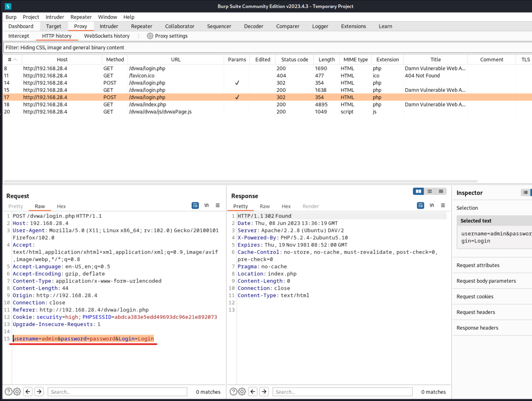Toggle line wrap icon in Response panel
This screenshot has height=401, width=532.
pyautogui.click(x=421, y=205)
